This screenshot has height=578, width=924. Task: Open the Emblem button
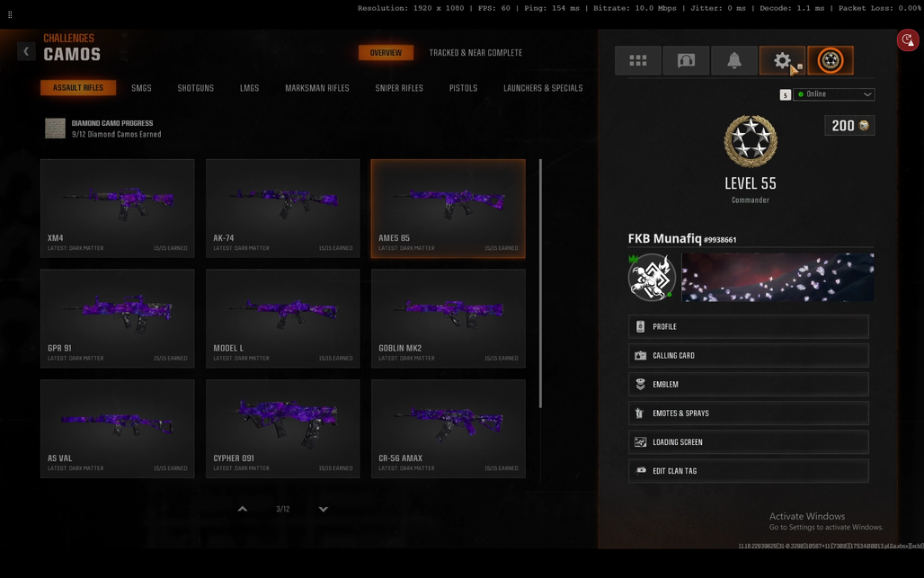[749, 384]
